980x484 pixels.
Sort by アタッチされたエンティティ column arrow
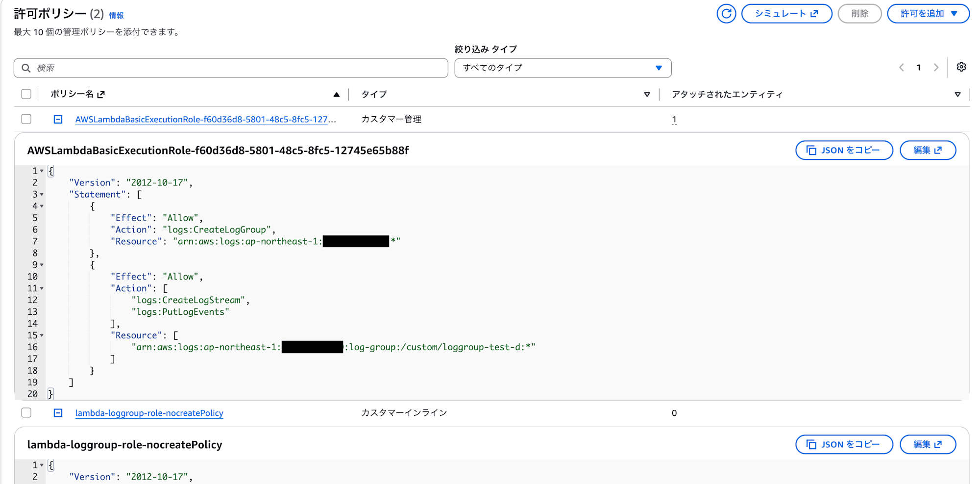point(957,95)
